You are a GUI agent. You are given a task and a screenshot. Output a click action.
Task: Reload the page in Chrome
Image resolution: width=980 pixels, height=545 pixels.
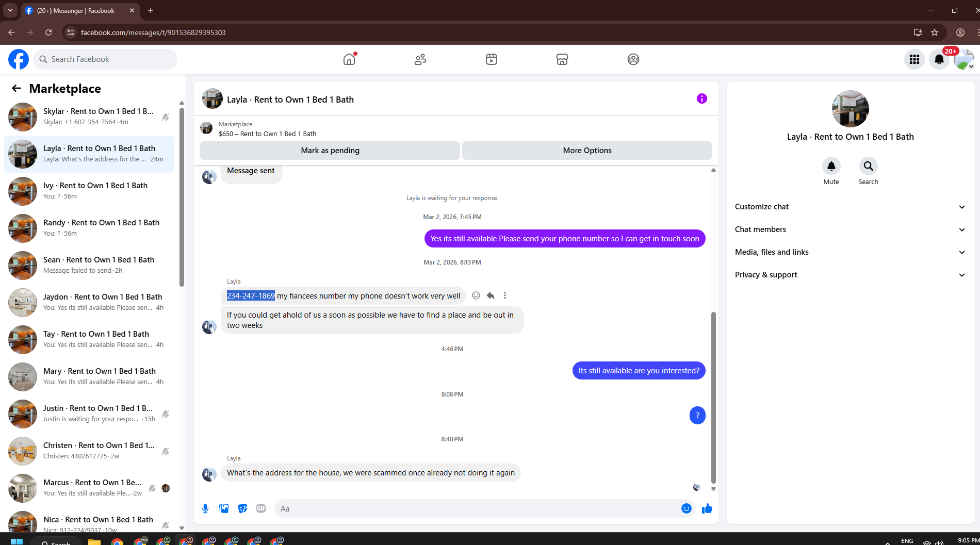[48, 32]
